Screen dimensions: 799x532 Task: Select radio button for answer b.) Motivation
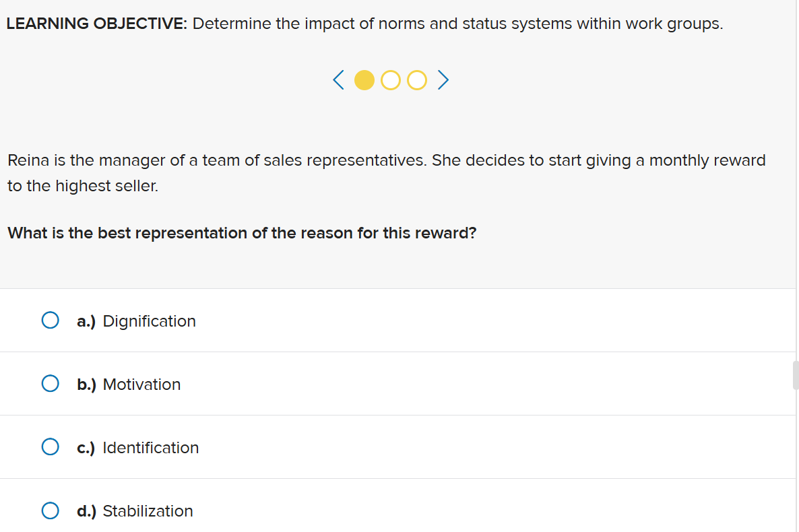(x=50, y=383)
